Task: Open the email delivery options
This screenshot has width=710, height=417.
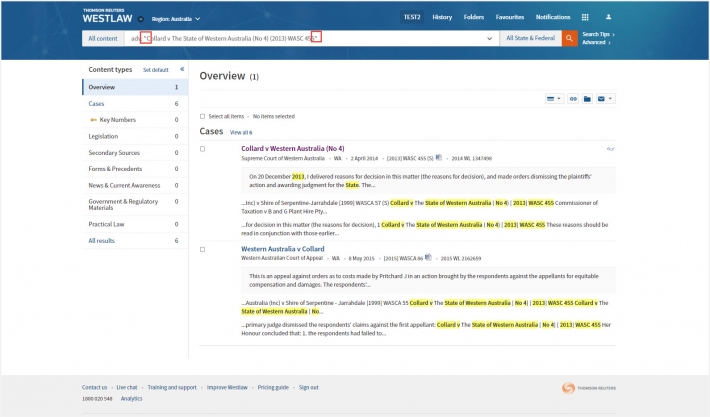Action: click(x=605, y=99)
